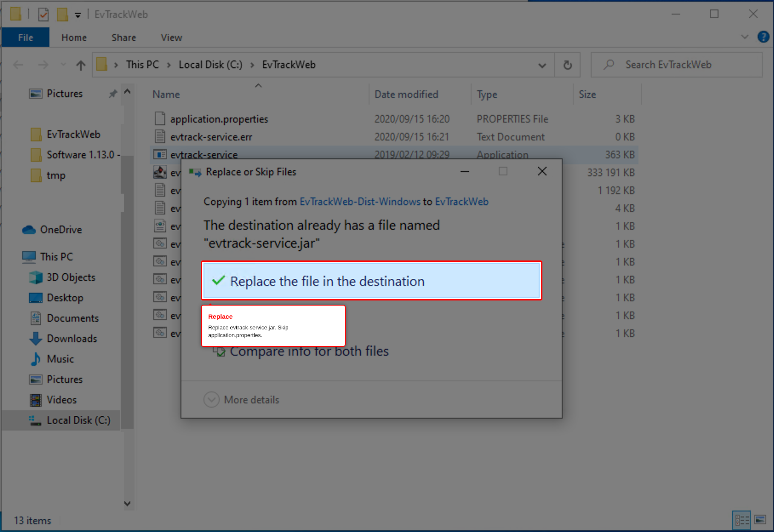Click the Properties icon in the title bar
Viewport: 774px width, 532px height.
(x=43, y=14)
